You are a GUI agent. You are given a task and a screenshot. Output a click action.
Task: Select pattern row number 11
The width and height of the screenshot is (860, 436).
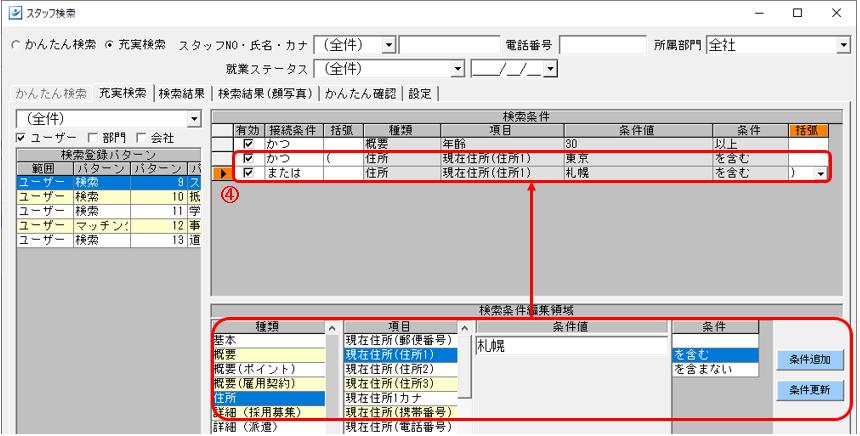pyautogui.click(x=109, y=211)
